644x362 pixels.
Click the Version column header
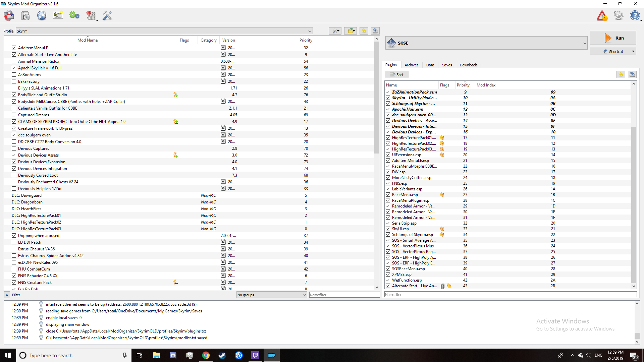(x=228, y=40)
